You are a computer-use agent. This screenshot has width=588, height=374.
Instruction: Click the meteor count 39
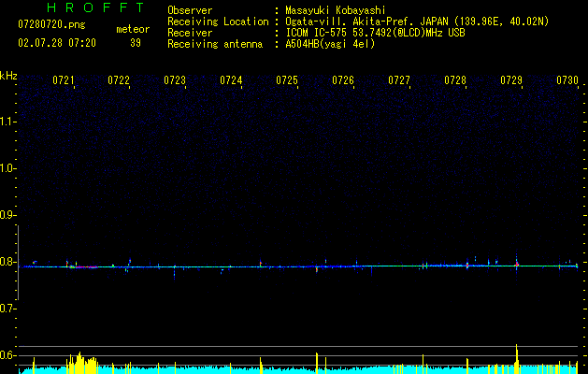click(136, 43)
